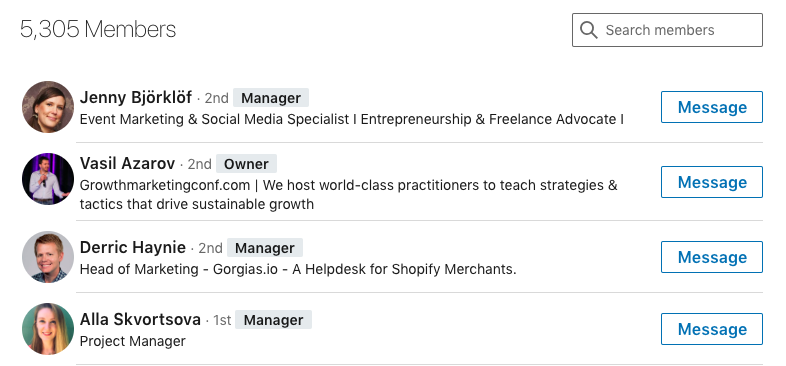Open Vasil Azarov name link
Viewport: 786px width, 366px height.
click(x=127, y=163)
